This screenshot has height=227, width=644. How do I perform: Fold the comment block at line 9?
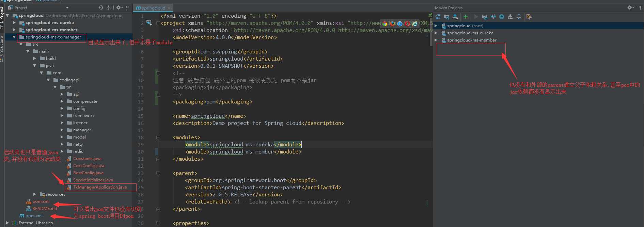pos(158,73)
